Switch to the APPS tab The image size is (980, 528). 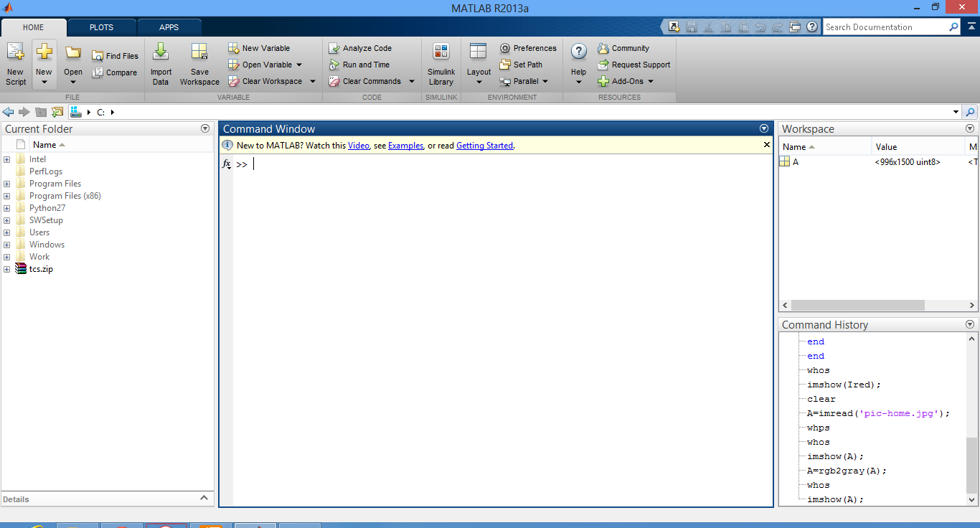click(x=169, y=27)
